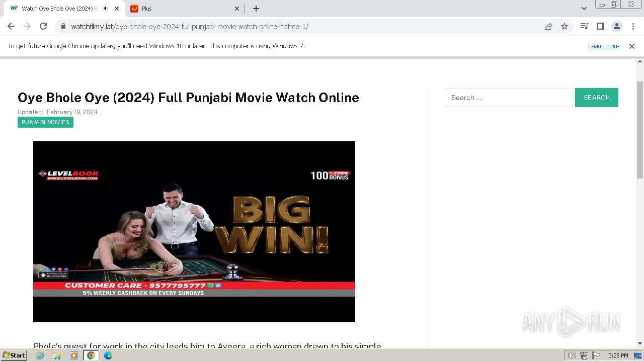The width and height of the screenshot is (644, 362).
Task: Launch Internet Explorer from taskbar
Action: click(40, 355)
